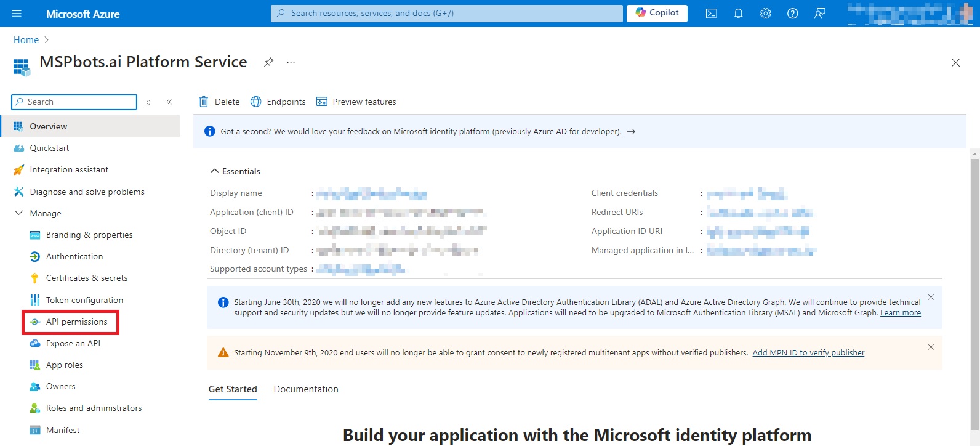Open the account profile in top right

pos(910,14)
